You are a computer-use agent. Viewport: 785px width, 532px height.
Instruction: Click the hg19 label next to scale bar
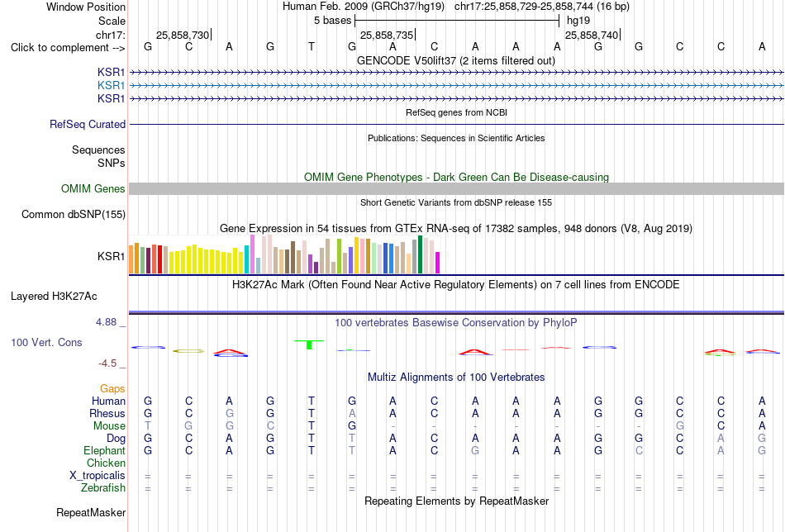(578, 21)
